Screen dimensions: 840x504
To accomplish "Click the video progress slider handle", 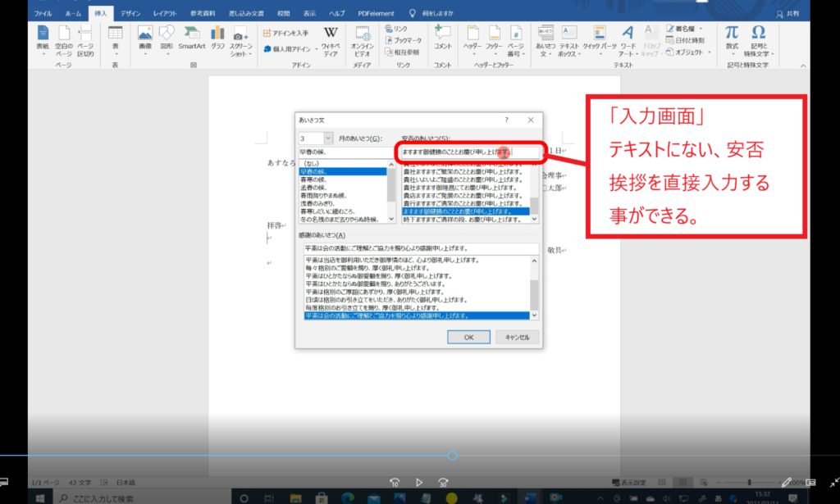I will click(452, 456).
